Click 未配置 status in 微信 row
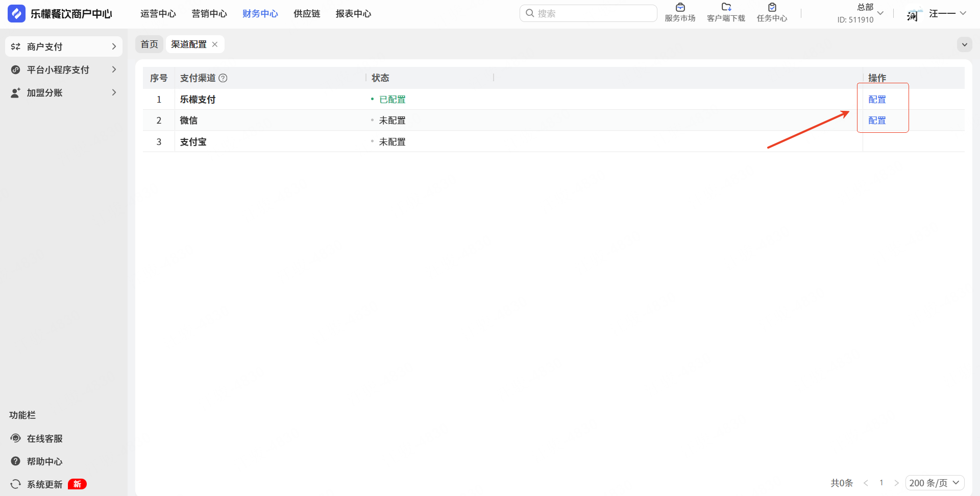This screenshot has height=496, width=980. (x=392, y=121)
